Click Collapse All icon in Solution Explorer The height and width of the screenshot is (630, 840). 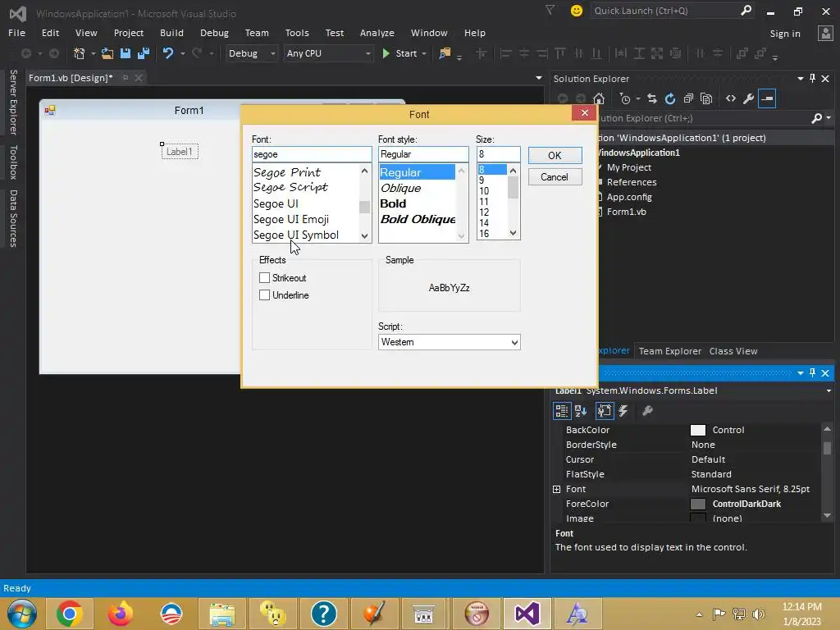point(688,98)
